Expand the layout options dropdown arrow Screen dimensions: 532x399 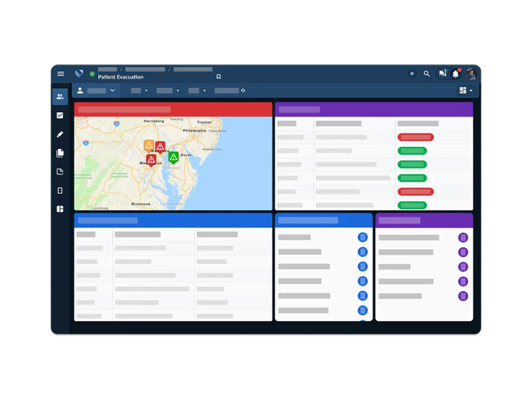tap(471, 90)
